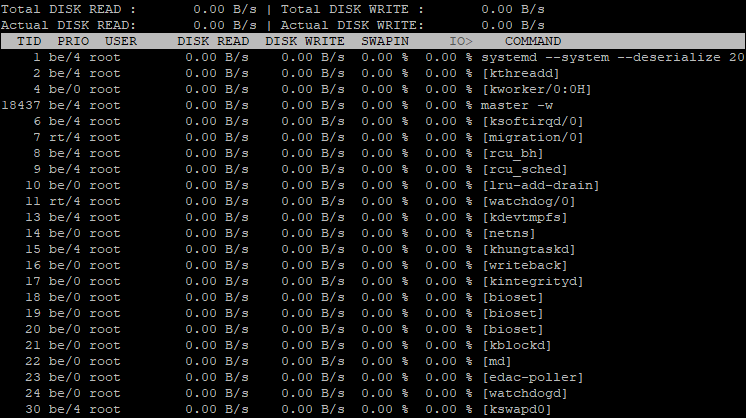Click the Total DISK READ 0.00 B/s value

(225, 10)
